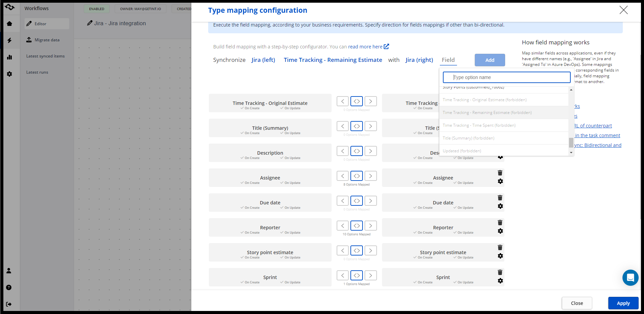Image resolution: width=644 pixels, height=314 pixels.
Task: Click the lightning bolt sidebar icon
Action: point(9,40)
